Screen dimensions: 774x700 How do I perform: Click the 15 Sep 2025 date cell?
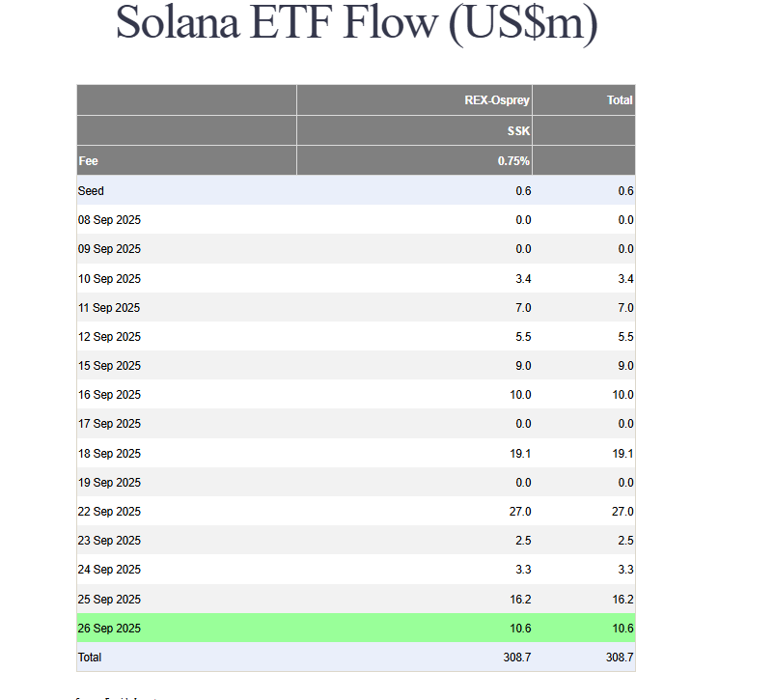pos(109,366)
